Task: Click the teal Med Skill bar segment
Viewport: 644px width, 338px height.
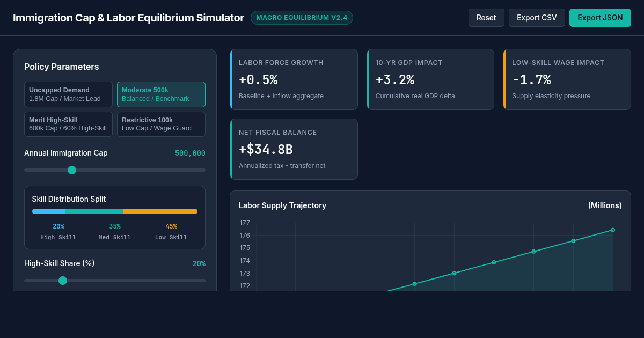Action: pyautogui.click(x=94, y=211)
